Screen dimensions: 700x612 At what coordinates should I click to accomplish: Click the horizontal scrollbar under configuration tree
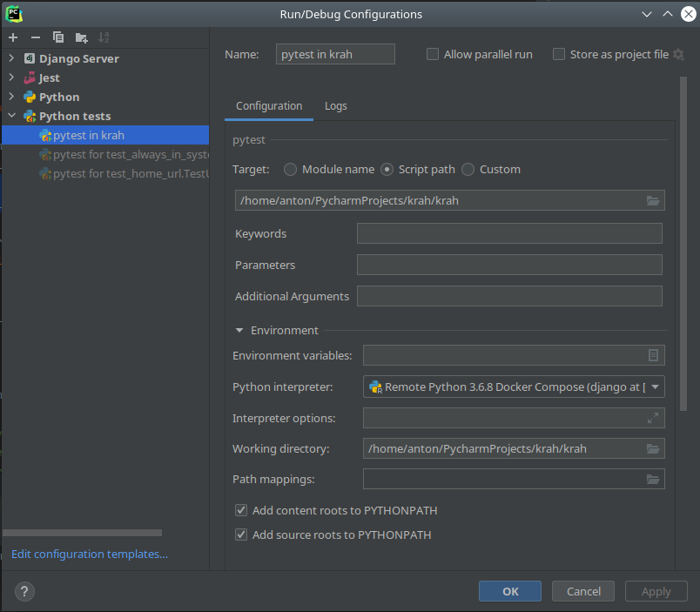point(82,533)
